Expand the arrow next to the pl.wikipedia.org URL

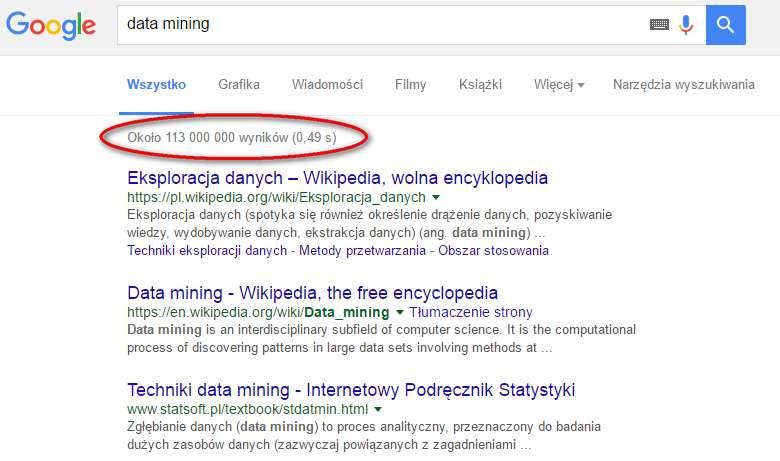tap(436, 197)
